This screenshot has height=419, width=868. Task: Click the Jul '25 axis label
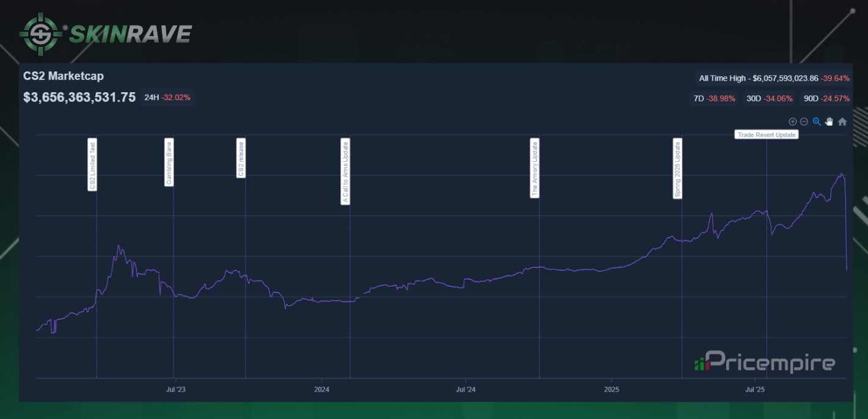pyautogui.click(x=756, y=389)
